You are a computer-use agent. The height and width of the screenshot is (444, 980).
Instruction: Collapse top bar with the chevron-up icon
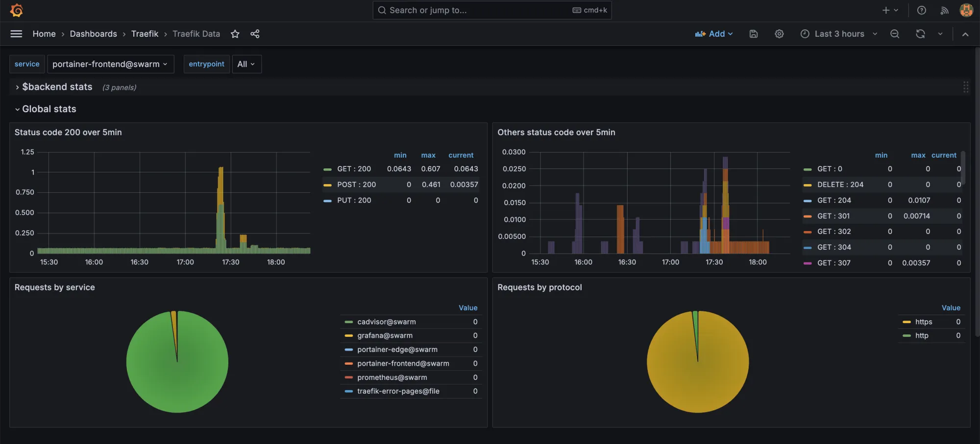click(x=965, y=34)
